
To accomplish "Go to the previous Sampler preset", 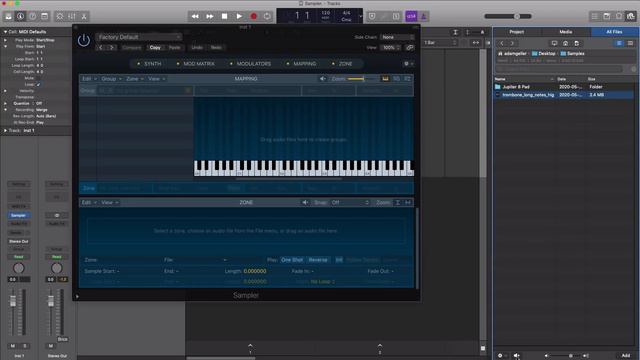I will click(x=101, y=48).
